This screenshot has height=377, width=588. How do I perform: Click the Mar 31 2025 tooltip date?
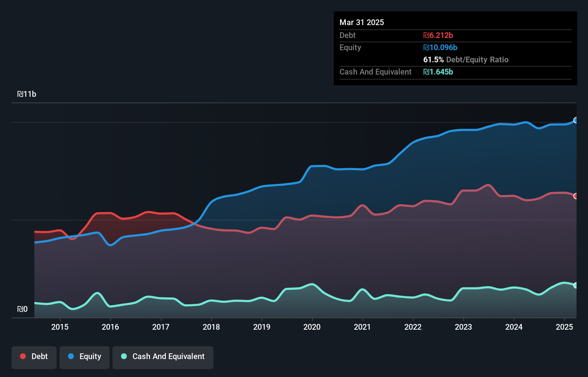362,22
